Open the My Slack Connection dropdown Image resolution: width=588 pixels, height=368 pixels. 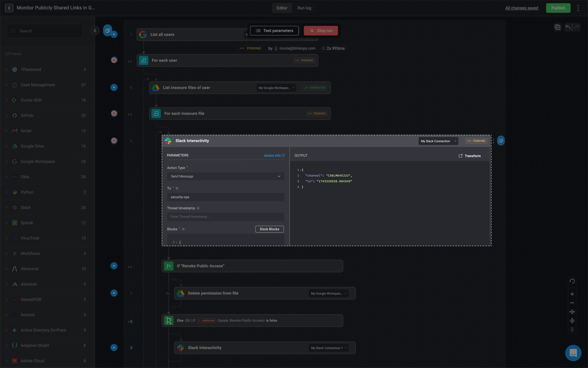(438, 141)
